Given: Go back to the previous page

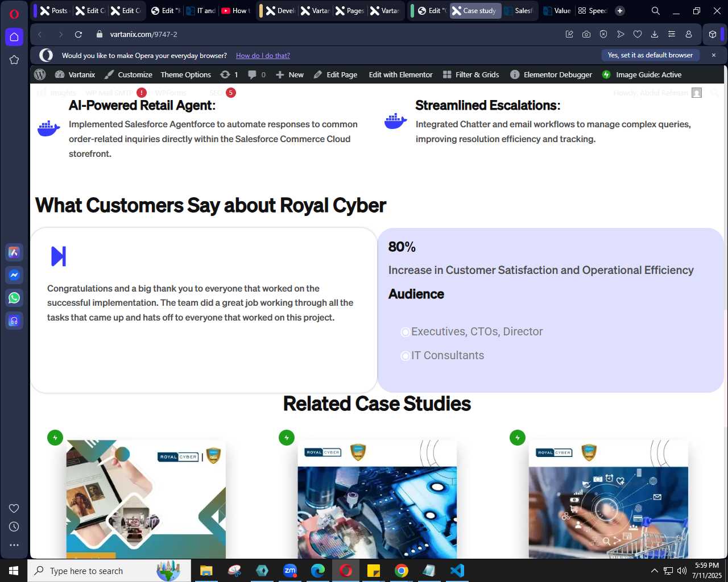Looking at the screenshot, I should pos(40,34).
